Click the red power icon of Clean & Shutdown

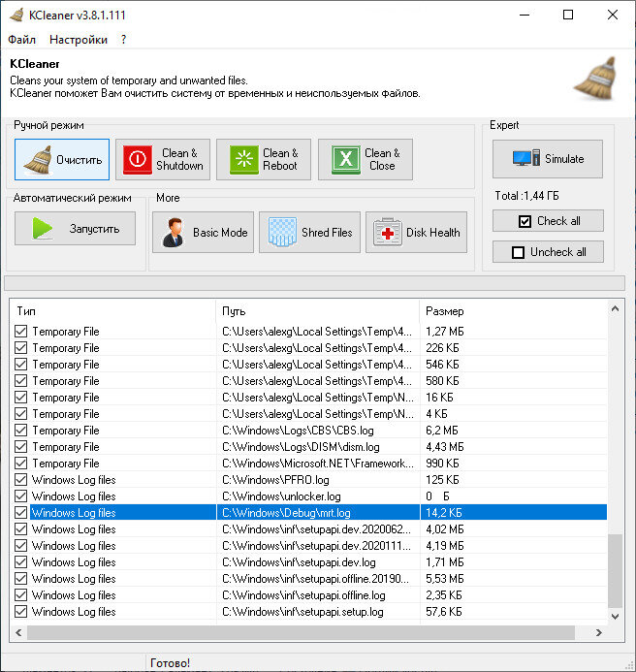pyautogui.click(x=137, y=159)
